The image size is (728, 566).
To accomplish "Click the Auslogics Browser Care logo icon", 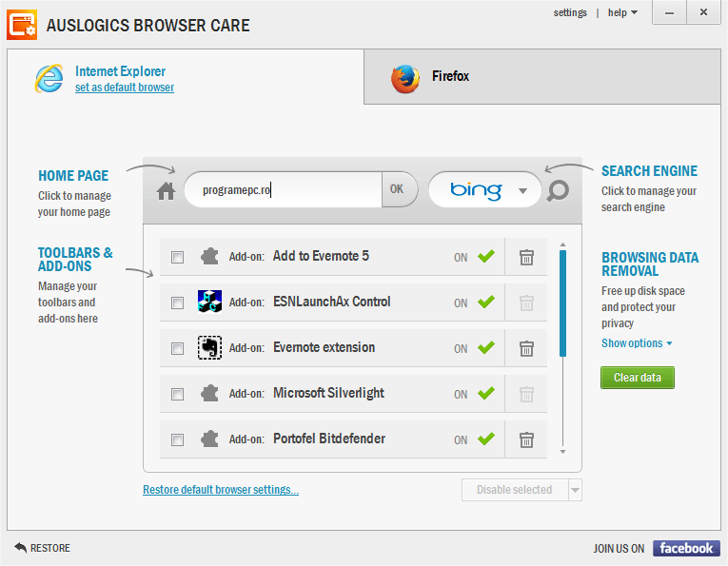I will tap(22, 25).
